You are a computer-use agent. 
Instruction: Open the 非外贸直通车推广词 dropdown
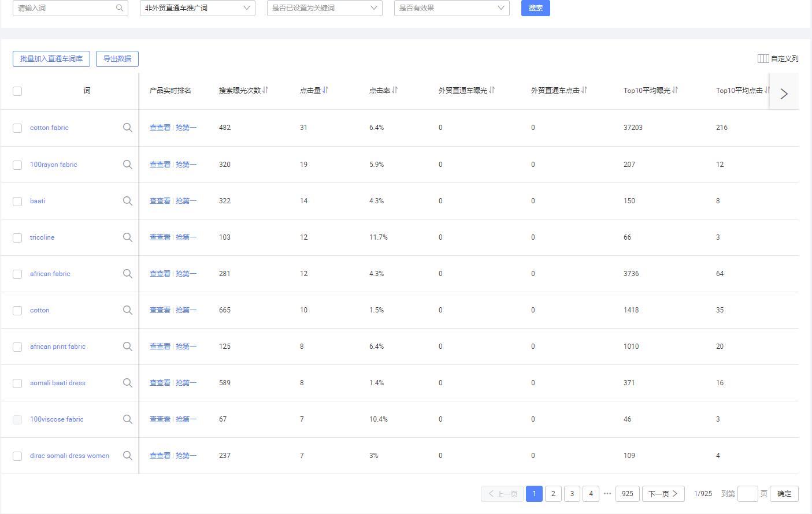pos(196,8)
